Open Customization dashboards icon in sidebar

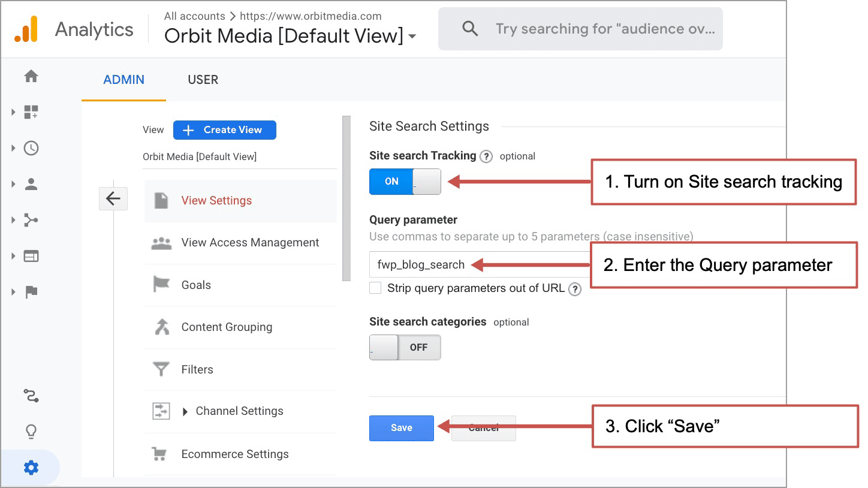(31, 112)
